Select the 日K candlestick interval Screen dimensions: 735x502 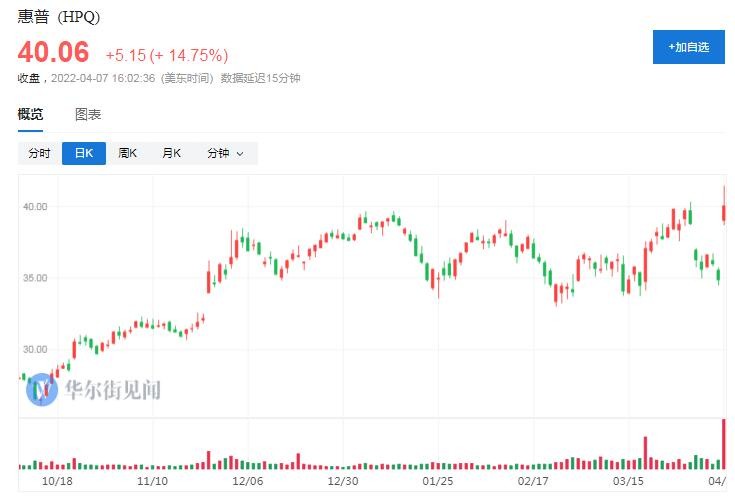pos(83,153)
